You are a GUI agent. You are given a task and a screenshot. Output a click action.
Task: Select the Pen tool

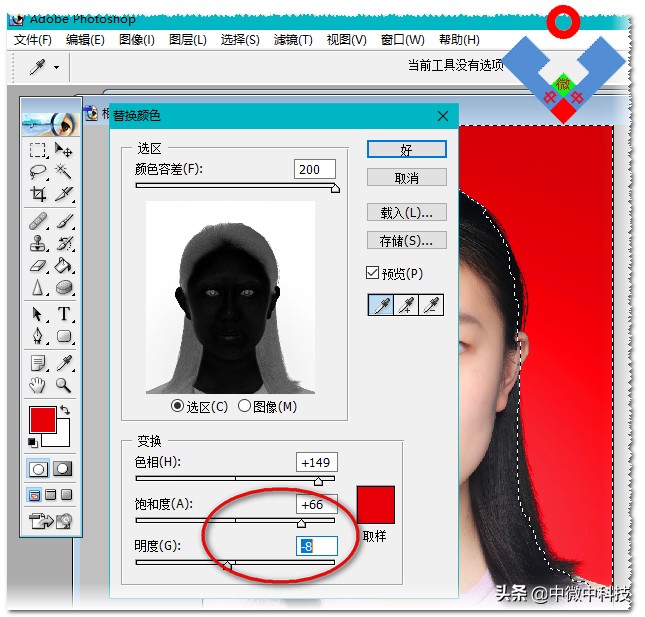point(38,336)
